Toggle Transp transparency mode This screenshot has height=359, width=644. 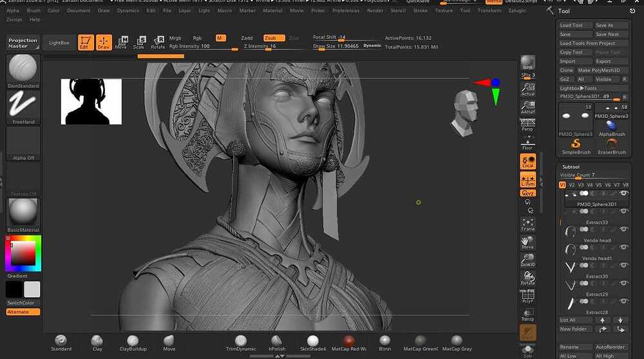pos(528,315)
